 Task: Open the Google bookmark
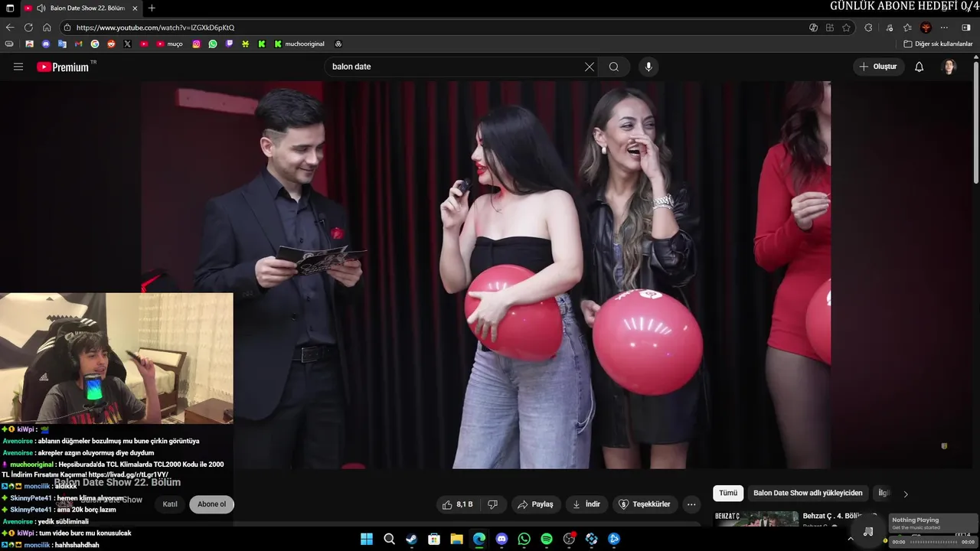[x=95, y=44]
